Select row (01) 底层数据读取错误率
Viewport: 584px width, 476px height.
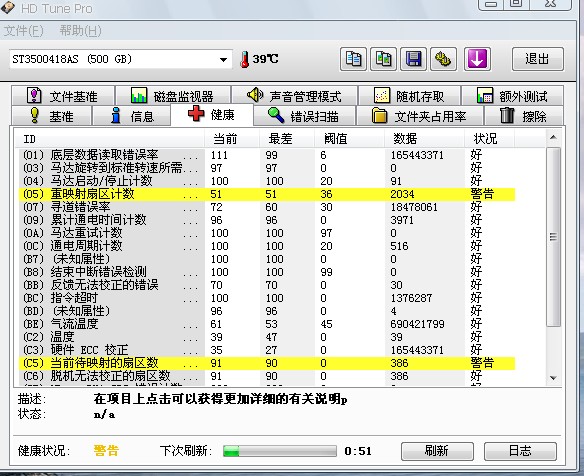tap(267, 155)
